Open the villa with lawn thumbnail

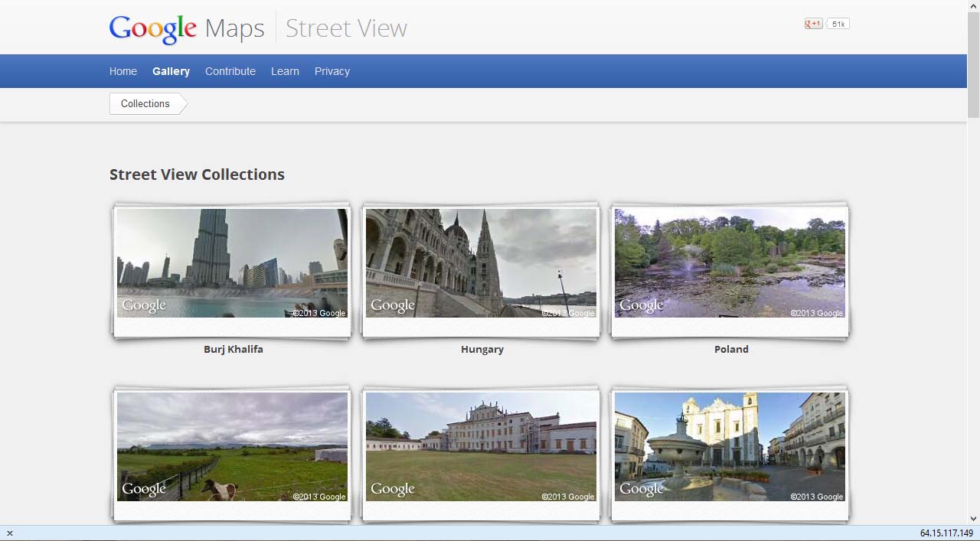click(481, 447)
